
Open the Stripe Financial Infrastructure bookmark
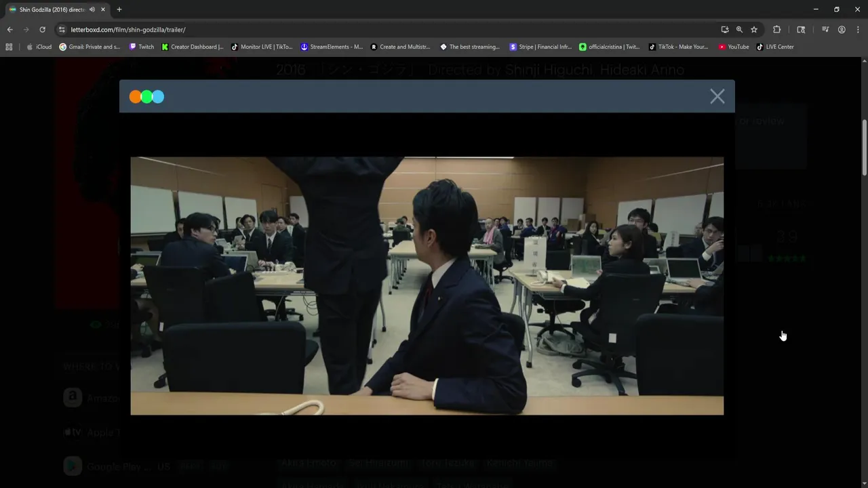[540, 47]
